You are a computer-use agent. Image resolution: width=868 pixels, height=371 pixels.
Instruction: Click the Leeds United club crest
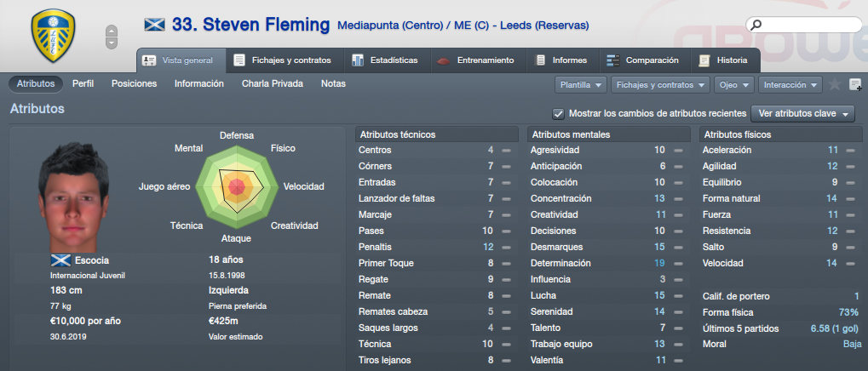click(53, 36)
